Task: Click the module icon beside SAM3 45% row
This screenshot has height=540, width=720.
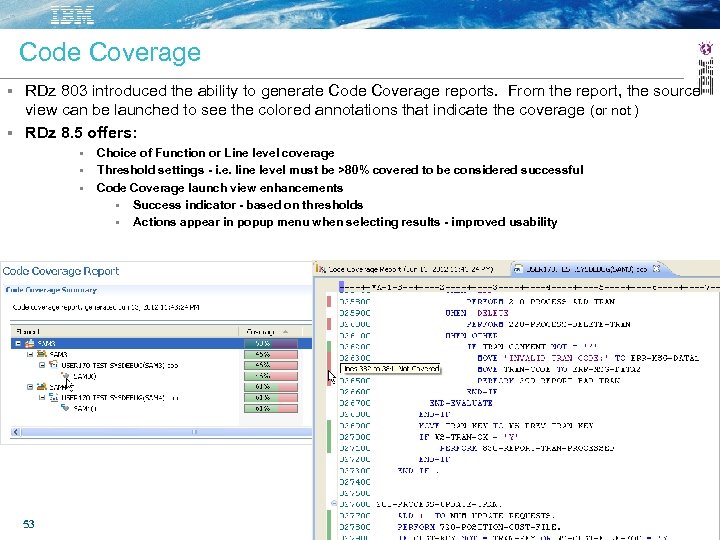Action: point(41,354)
